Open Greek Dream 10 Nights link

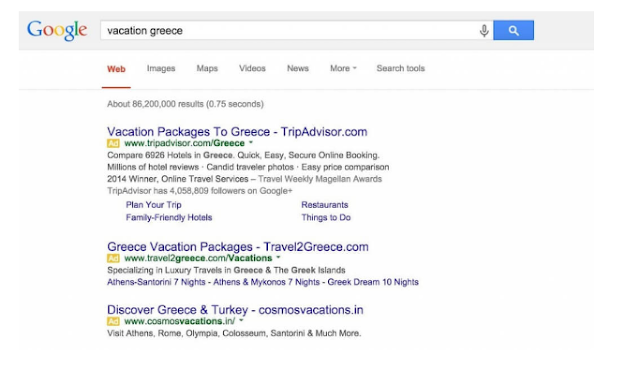373,282
